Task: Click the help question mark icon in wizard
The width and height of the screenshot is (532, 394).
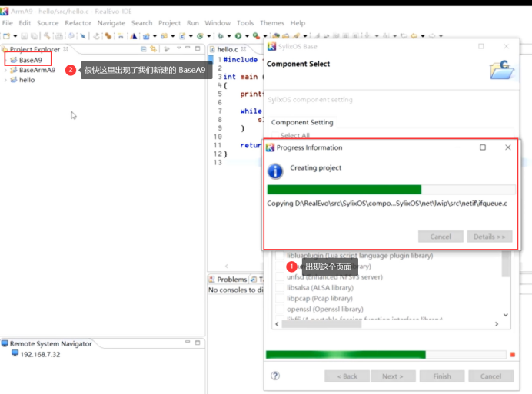Action: (x=275, y=376)
